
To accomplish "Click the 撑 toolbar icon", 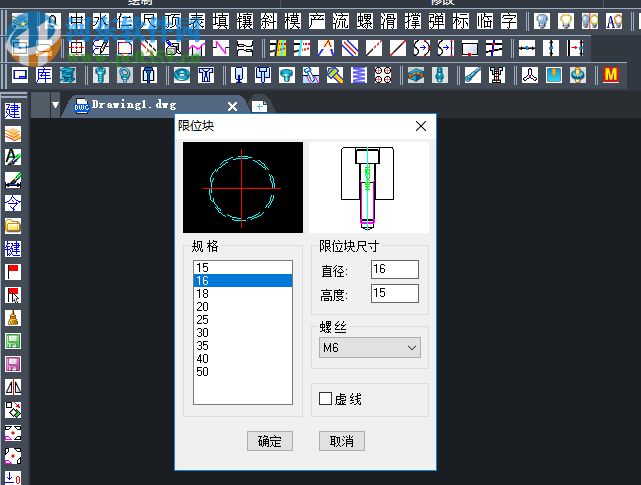I will click(x=413, y=21).
